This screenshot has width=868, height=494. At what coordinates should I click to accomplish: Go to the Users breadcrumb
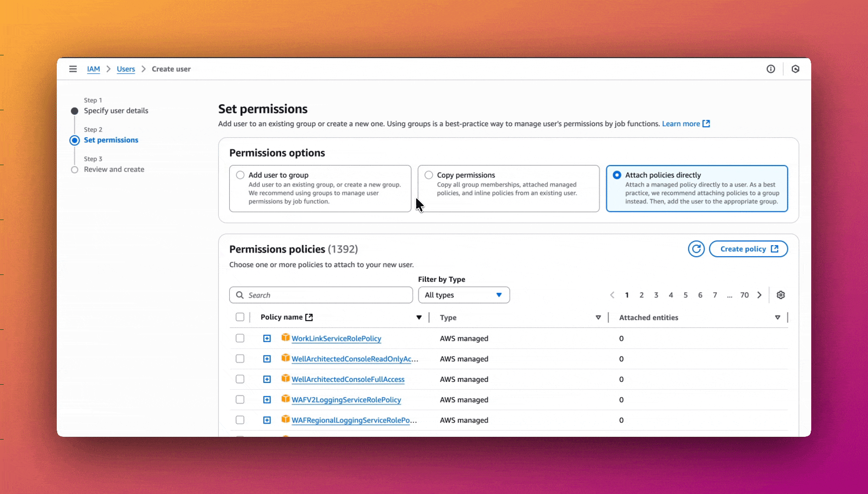point(125,69)
